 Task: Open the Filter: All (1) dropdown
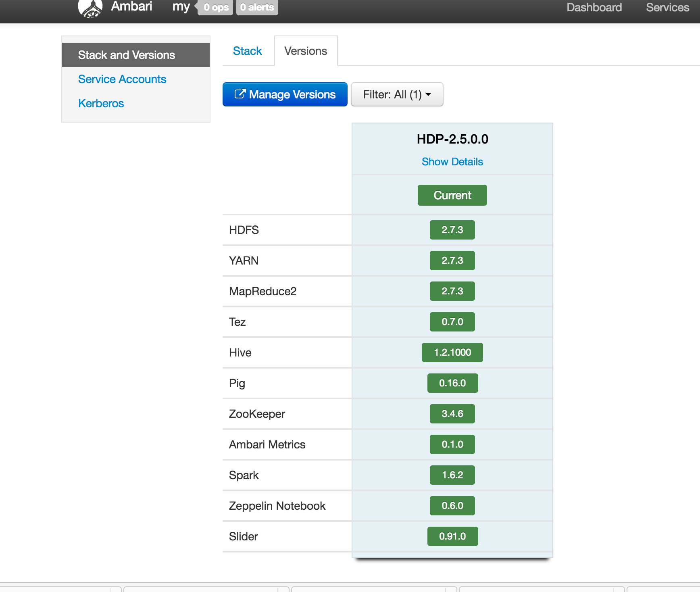click(397, 94)
